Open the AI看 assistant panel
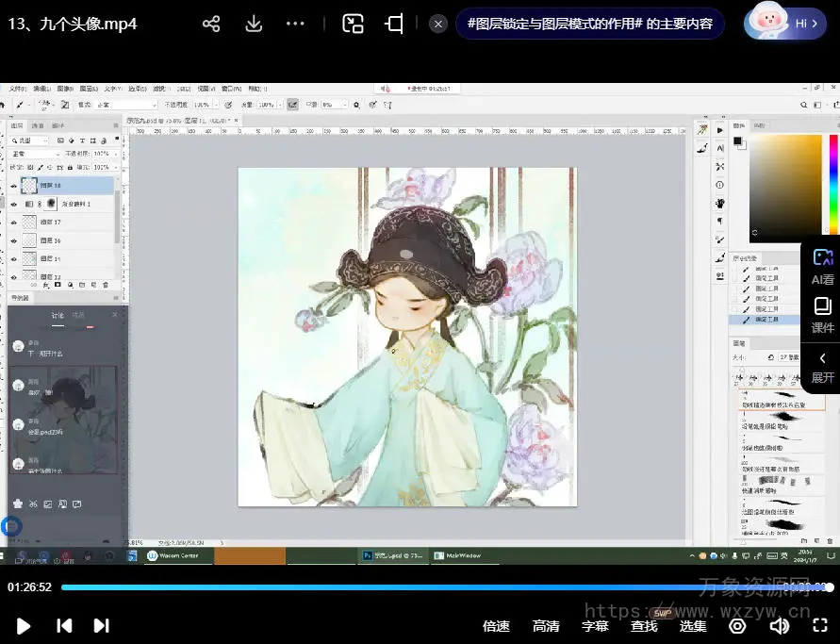Screen dimensions: 840x644 coord(822,267)
